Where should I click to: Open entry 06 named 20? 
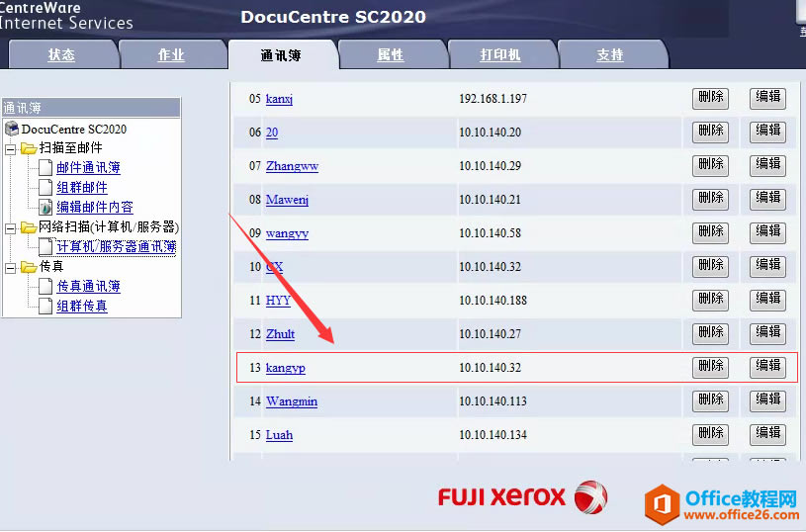[272, 133]
